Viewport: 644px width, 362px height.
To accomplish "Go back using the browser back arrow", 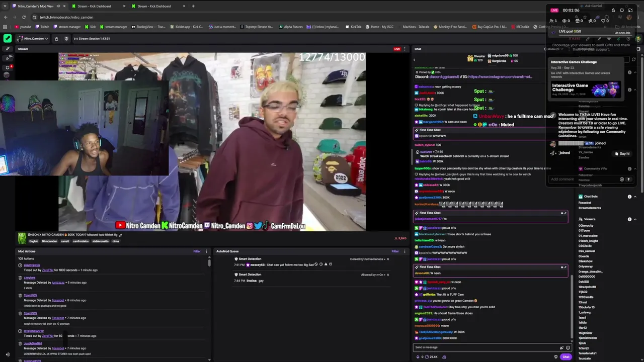I will tap(6, 17).
